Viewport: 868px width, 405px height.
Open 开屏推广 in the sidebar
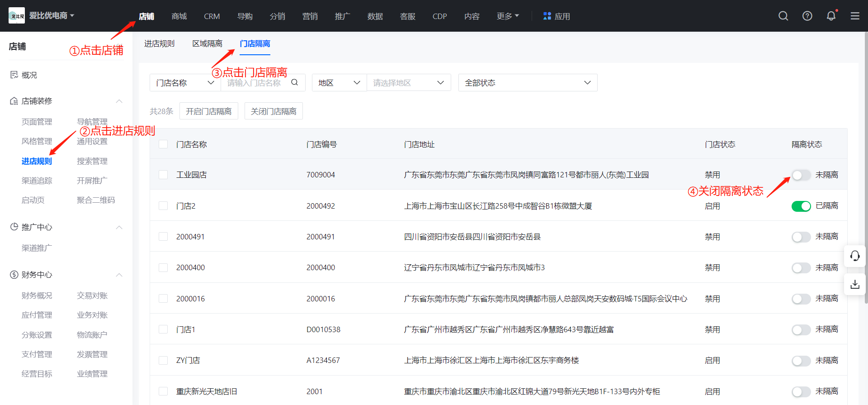pyautogui.click(x=92, y=181)
